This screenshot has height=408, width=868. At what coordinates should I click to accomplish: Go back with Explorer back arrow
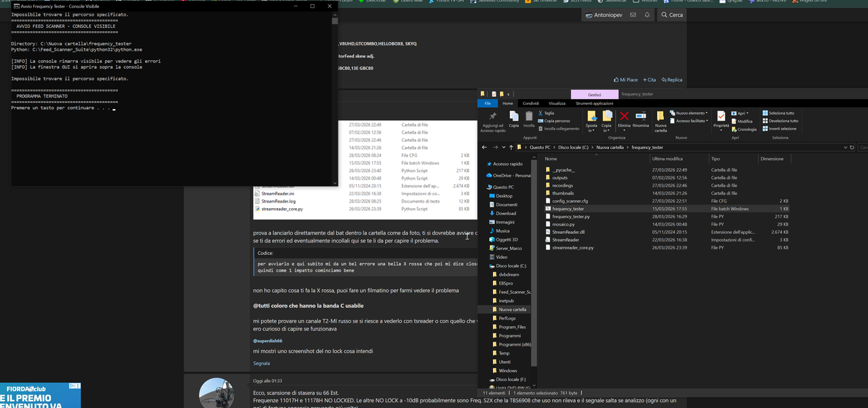[x=484, y=147]
